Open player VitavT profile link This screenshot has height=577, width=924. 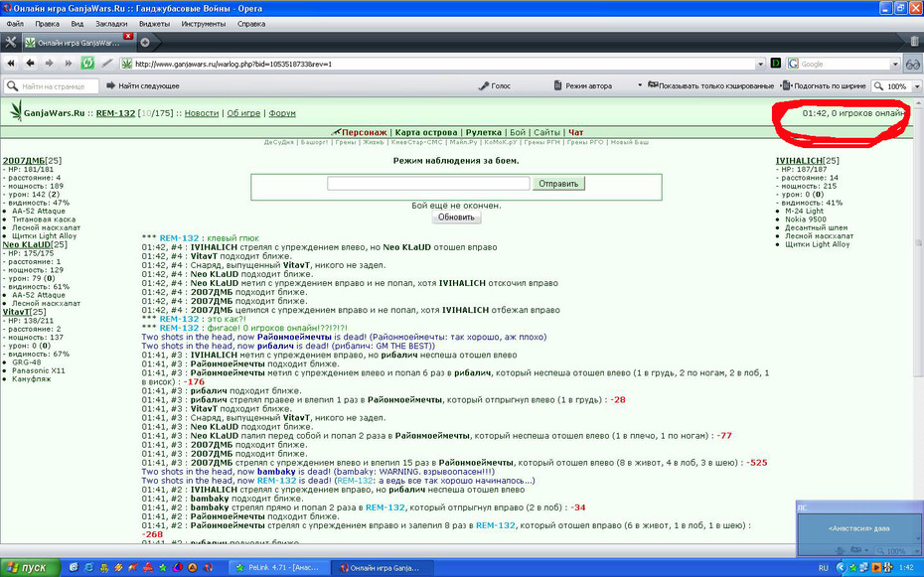pos(16,312)
